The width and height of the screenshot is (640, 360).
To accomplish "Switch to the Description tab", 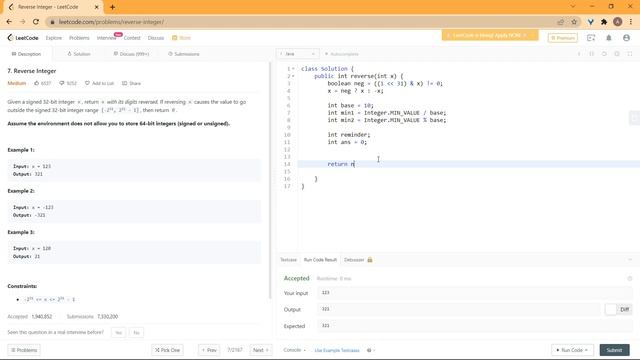I will pyautogui.click(x=26, y=54).
